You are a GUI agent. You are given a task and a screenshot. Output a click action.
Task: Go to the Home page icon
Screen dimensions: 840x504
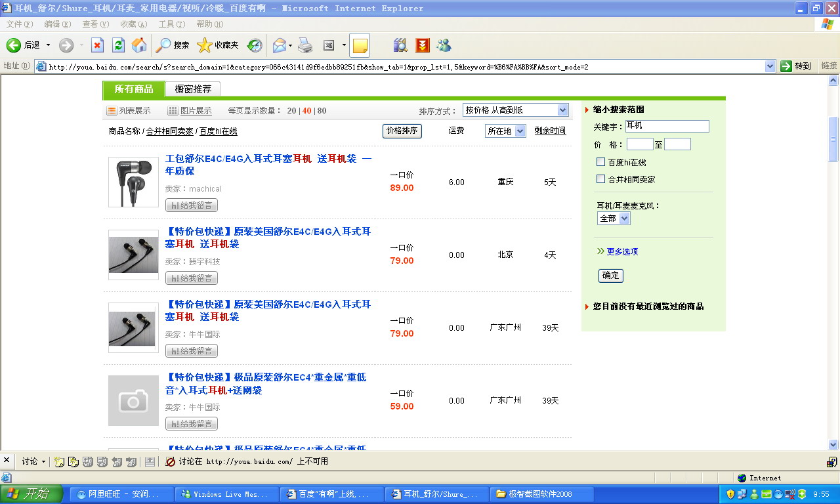tap(139, 45)
